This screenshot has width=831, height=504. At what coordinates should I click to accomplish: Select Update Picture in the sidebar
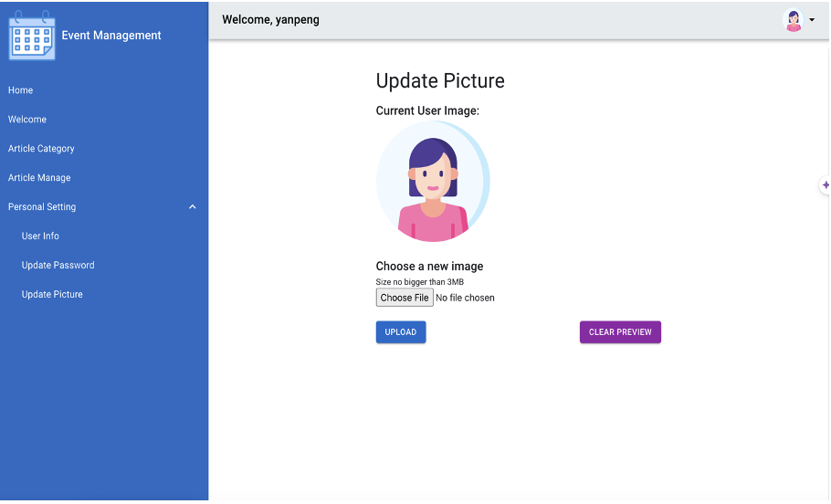pyautogui.click(x=52, y=295)
